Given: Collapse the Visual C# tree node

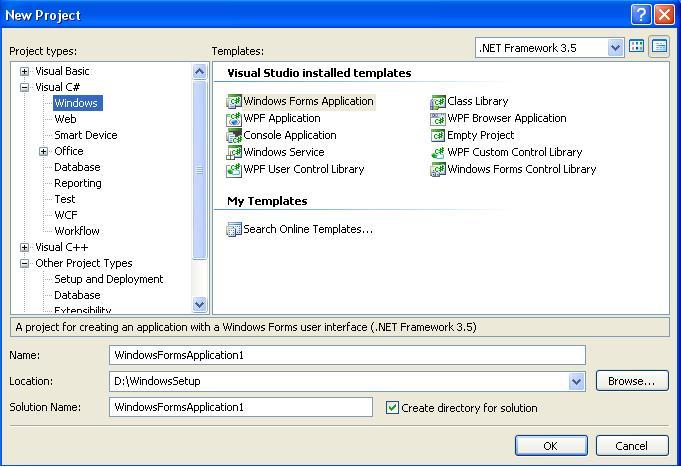Looking at the screenshot, I should point(25,87).
